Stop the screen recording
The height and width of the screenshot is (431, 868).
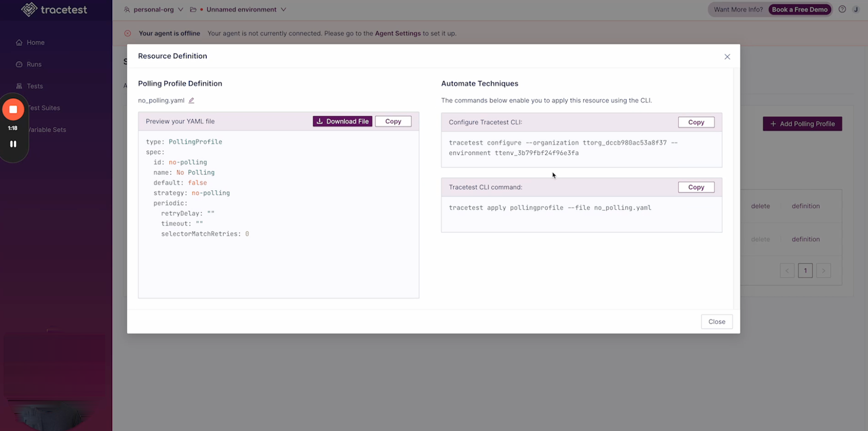(x=13, y=109)
